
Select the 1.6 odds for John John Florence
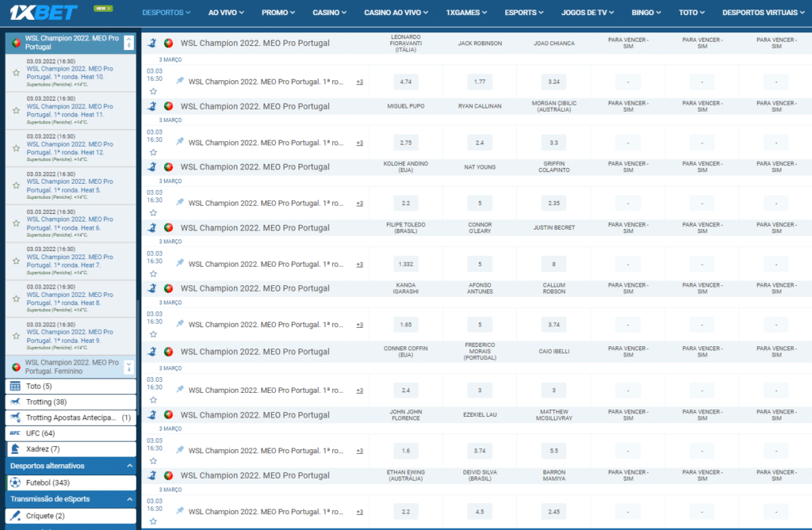pyautogui.click(x=406, y=451)
